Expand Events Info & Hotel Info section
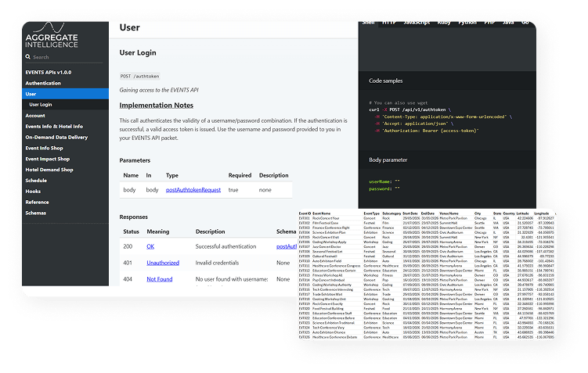The height and width of the screenshot is (373, 588). point(54,126)
